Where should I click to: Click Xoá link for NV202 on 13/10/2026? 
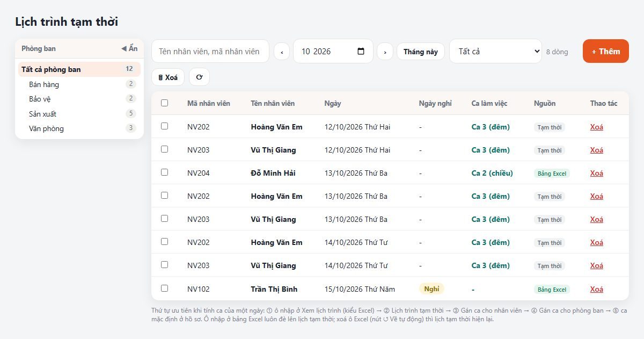tap(597, 196)
